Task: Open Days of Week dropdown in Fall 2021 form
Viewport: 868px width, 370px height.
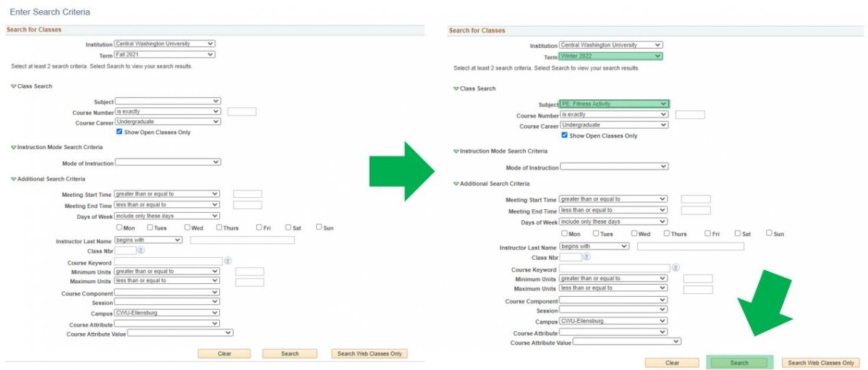Action: pyautogui.click(x=166, y=216)
